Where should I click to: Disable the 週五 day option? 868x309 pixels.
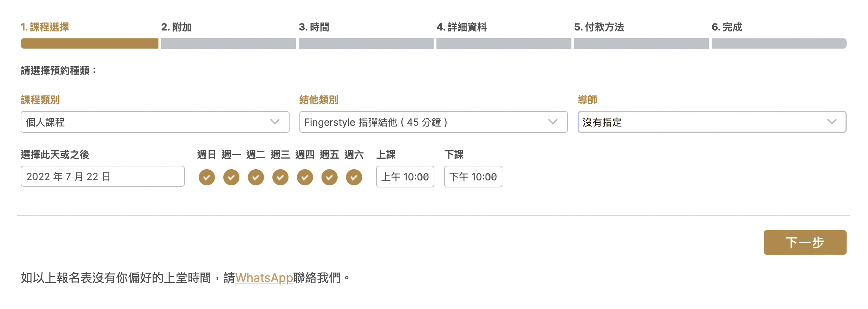tap(330, 177)
